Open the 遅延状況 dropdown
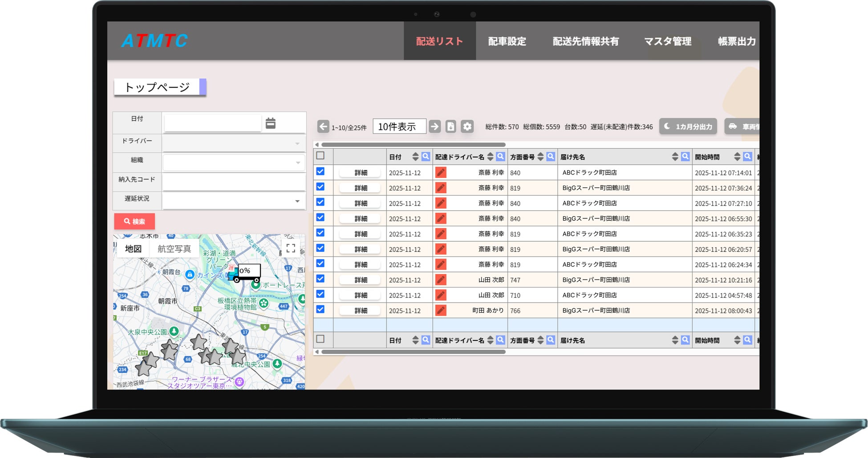This screenshot has height=458, width=868. 234,201
